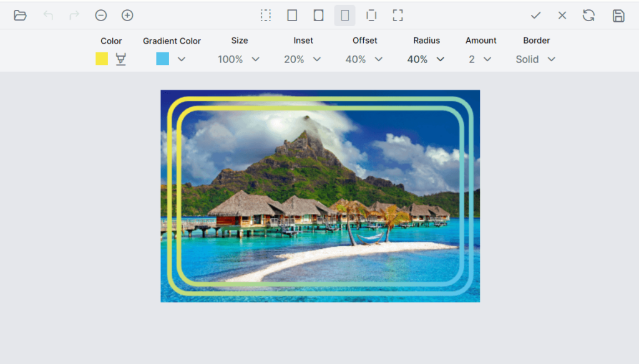Select the solid square frame style
The image size is (639, 364).
point(292,15)
